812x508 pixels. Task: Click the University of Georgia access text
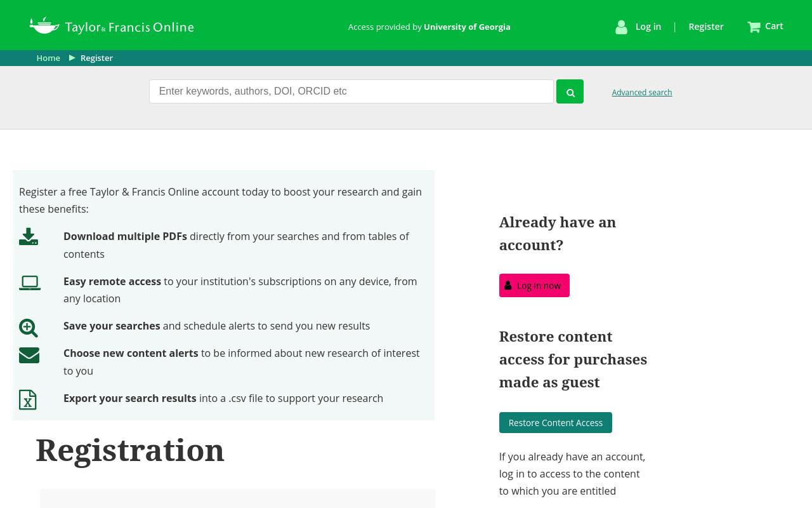coord(467,27)
